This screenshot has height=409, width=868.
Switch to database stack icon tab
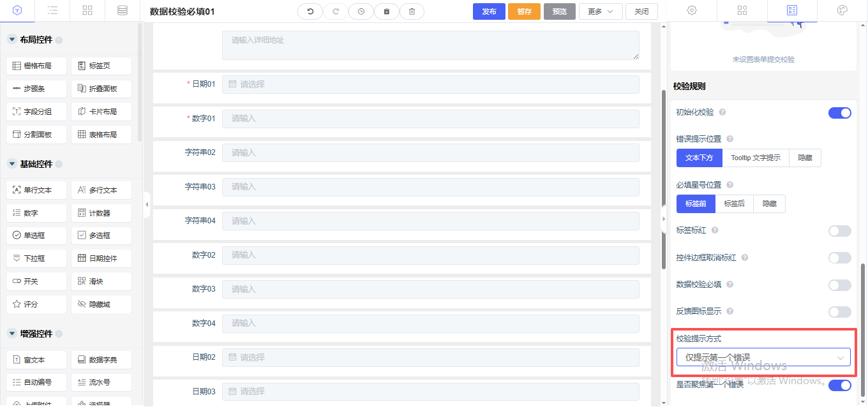point(122,10)
